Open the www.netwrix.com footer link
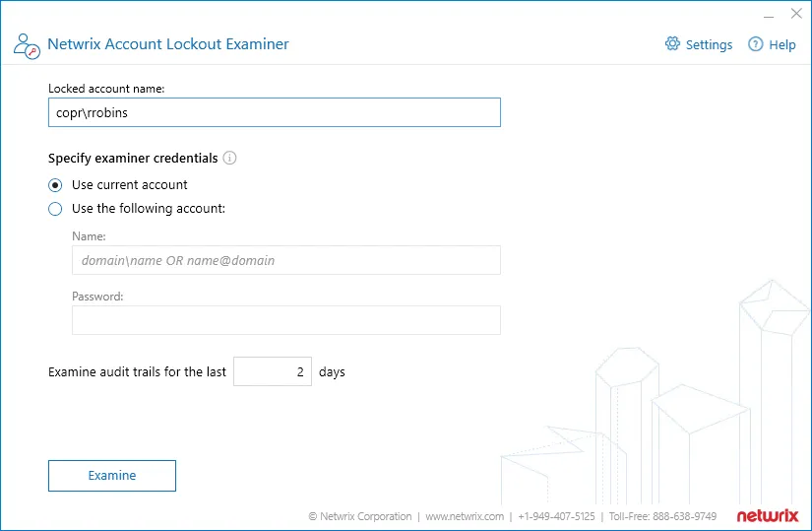 point(465,516)
